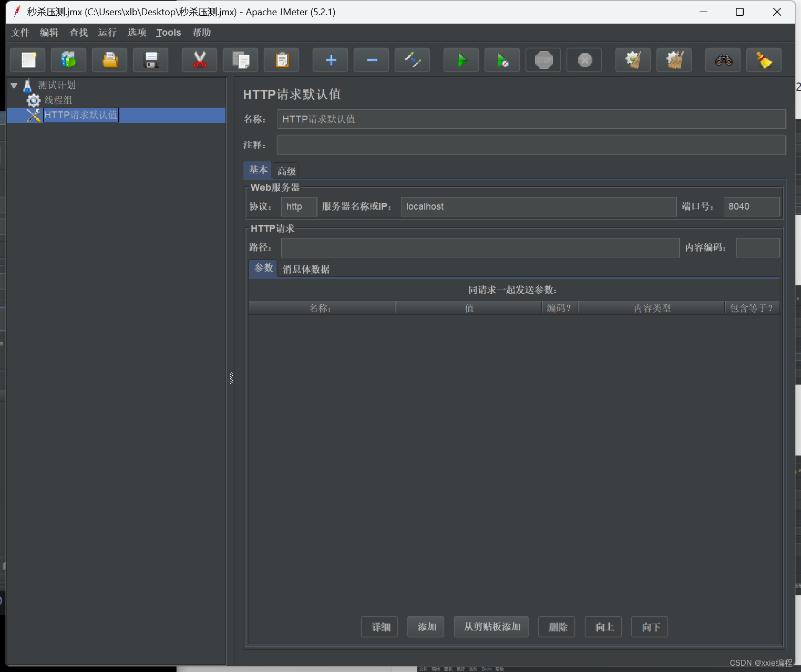Open the 帮助 menu

coord(202,33)
